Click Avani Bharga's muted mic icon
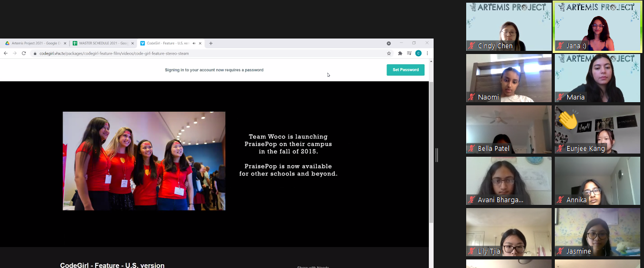The height and width of the screenshot is (268, 644). pos(472,200)
